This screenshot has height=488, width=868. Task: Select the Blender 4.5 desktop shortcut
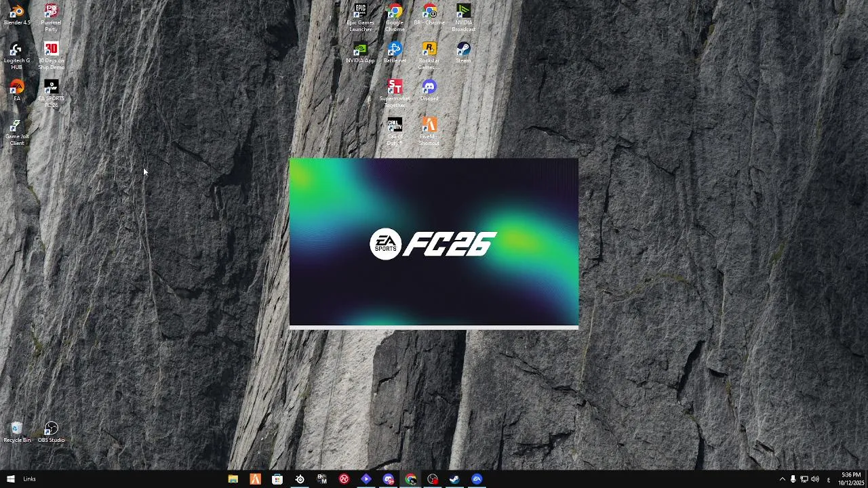click(x=17, y=15)
